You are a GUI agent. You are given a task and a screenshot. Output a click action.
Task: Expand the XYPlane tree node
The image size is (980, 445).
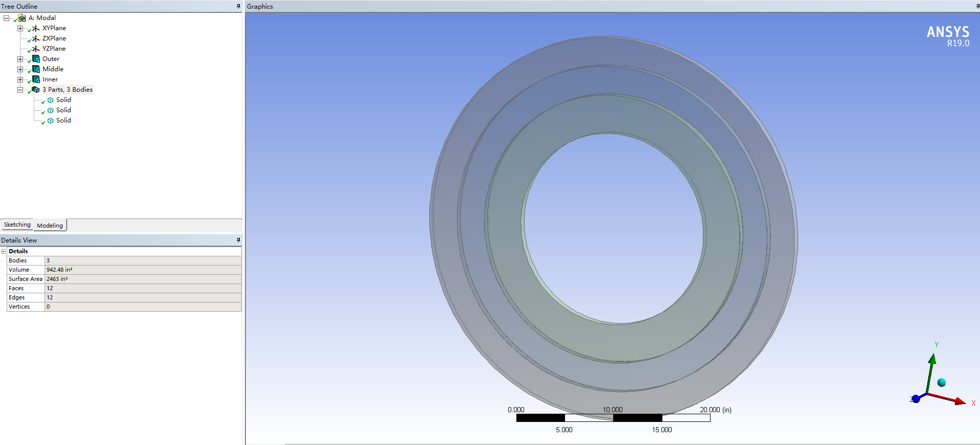point(20,28)
